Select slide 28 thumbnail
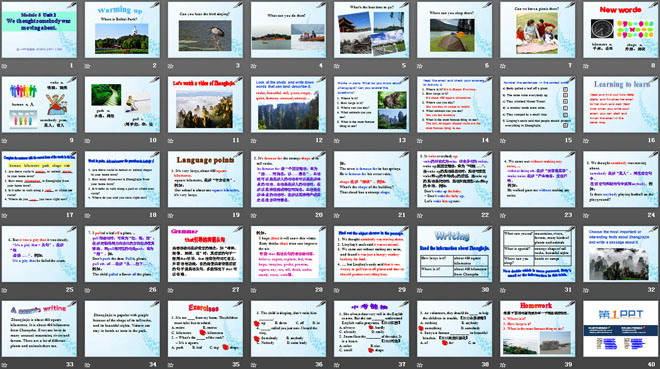 point(288,254)
